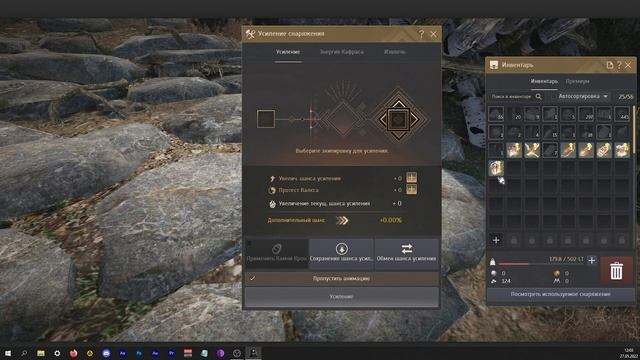Select the glowing crossed-swords item in inventory

click(x=532, y=150)
